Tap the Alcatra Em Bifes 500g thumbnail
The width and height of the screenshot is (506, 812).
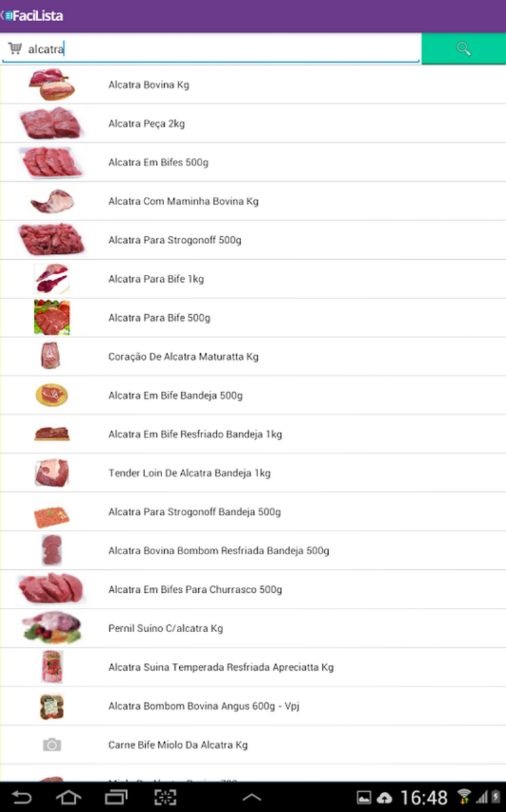click(52, 162)
